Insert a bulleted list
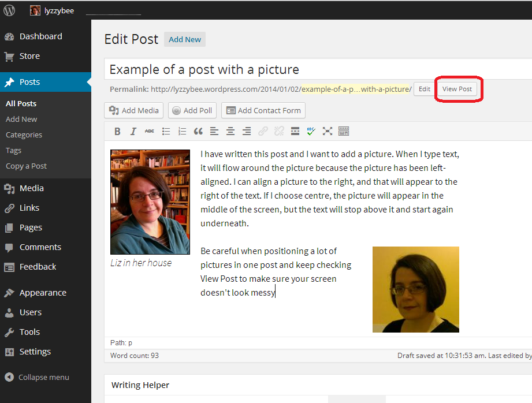This screenshot has height=403, width=532. point(166,132)
